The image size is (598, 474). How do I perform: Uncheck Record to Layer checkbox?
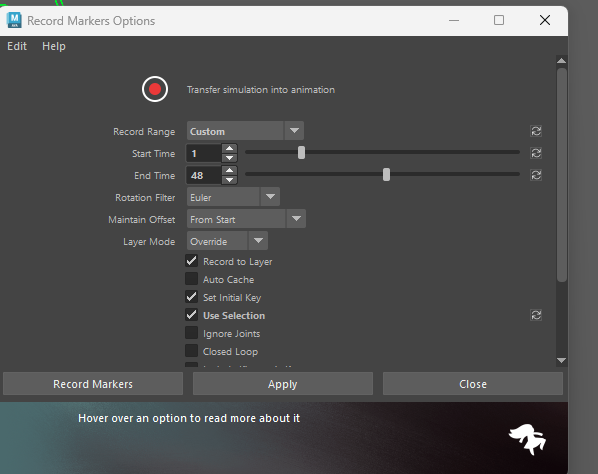pyautogui.click(x=191, y=261)
